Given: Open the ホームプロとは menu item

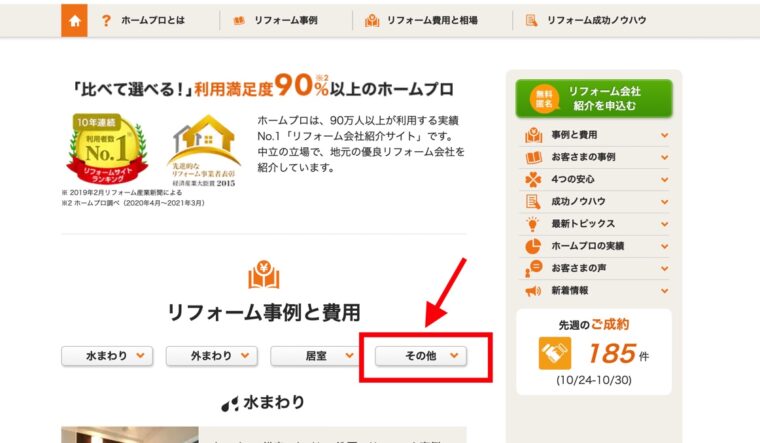Looking at the screenshot, I should point(153,20).
